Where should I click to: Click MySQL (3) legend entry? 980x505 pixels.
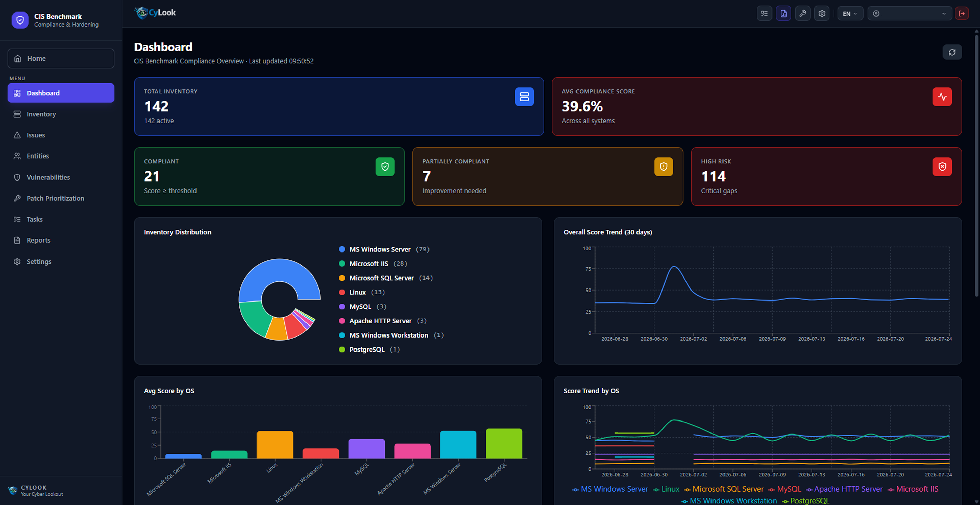click(363, 307)
